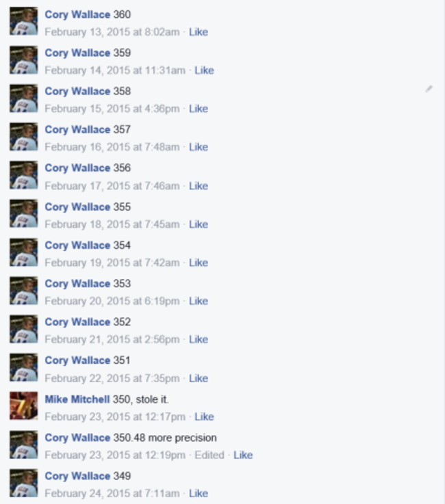Screen dimensions: 445x504
Task: Like the comment posted February 14, 2015
Action: click(204, 70)
